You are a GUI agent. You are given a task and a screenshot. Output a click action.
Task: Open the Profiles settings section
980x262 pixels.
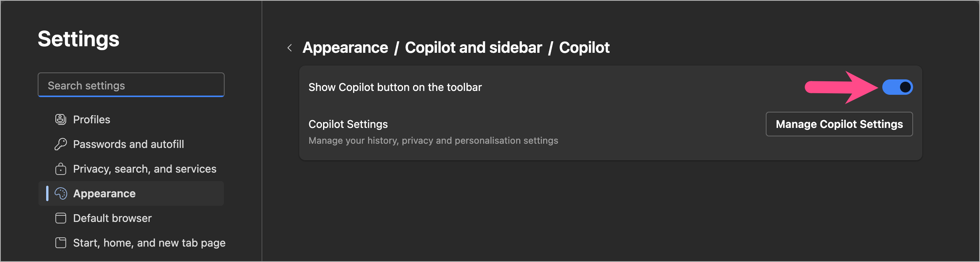tap(92, 119)
